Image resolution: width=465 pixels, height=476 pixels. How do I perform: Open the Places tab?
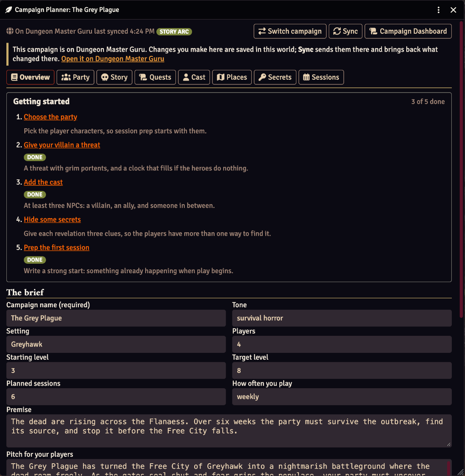tap(232, 77)
